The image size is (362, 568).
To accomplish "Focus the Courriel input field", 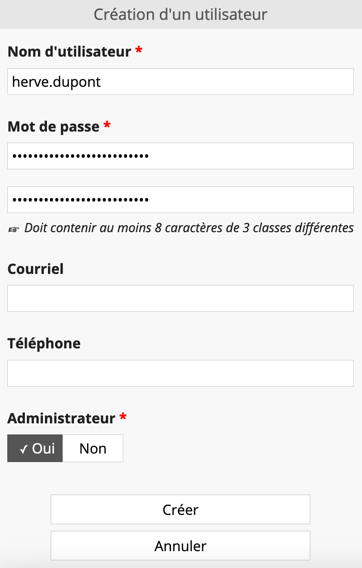I will coord(180,298).
